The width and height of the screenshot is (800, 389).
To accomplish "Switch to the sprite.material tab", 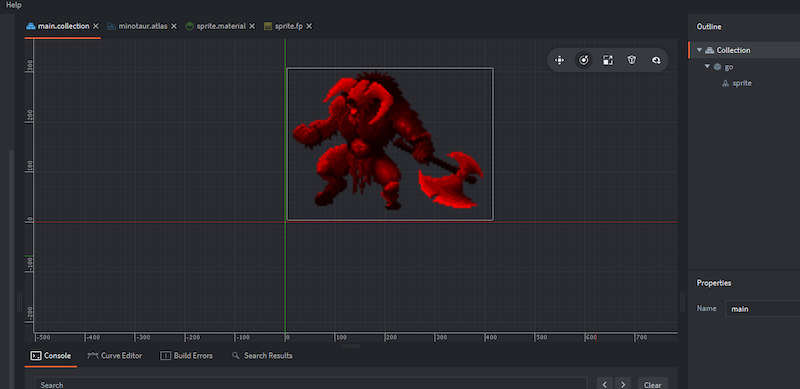I will (221, 26).
